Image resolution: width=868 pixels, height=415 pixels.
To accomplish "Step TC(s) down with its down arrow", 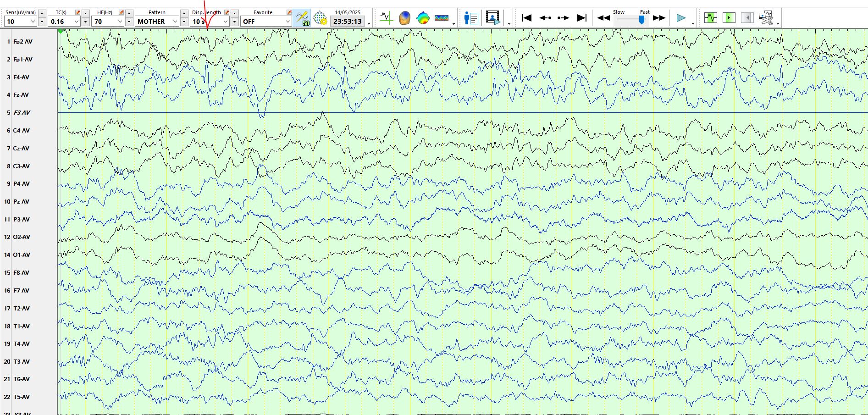I will coord(86,22).
